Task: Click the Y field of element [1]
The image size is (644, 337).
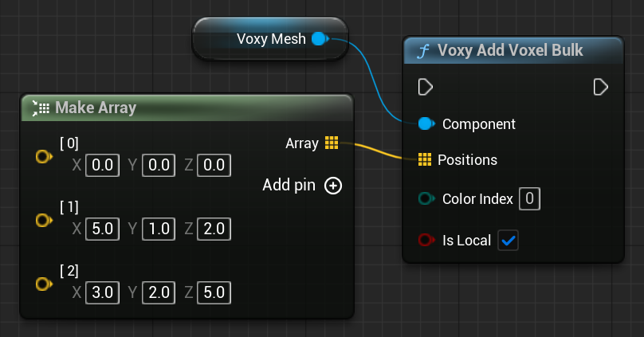Action: [x=159, y=229]
